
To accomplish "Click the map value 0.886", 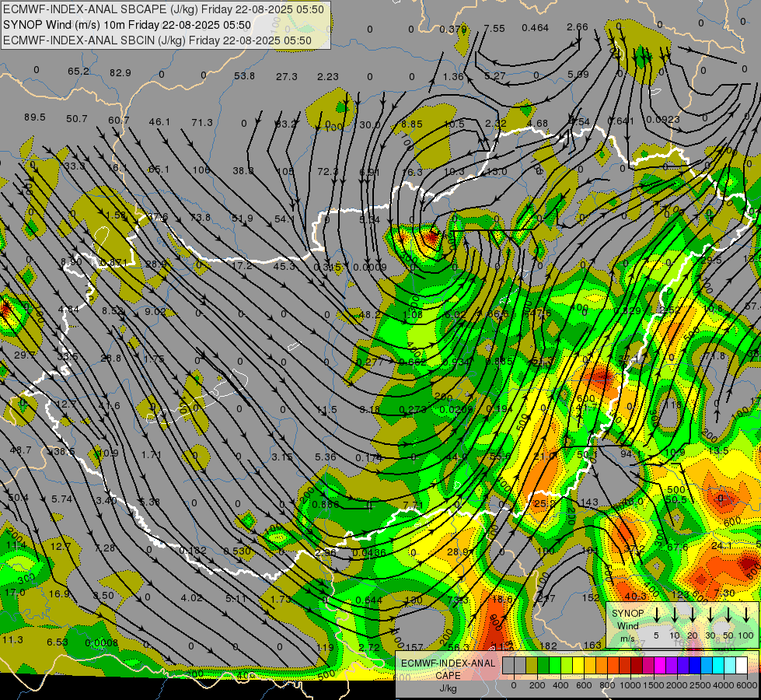I will pos(326,504).
